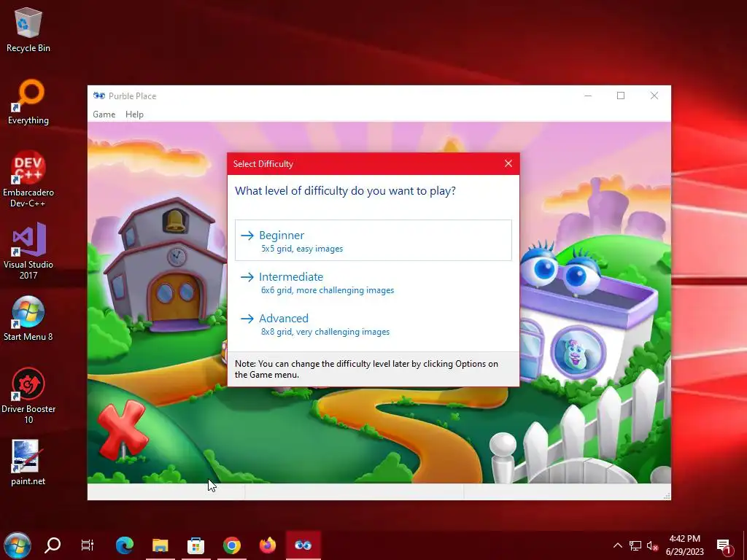Choose the Beginner difficulty option
The image size is (747, 560).
[x=373, y=240]
